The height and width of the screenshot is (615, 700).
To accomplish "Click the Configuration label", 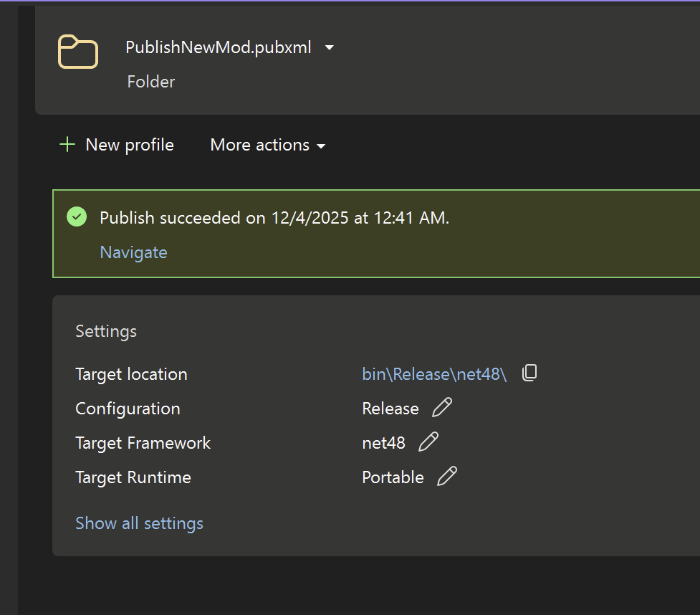I will pos(128,409).
